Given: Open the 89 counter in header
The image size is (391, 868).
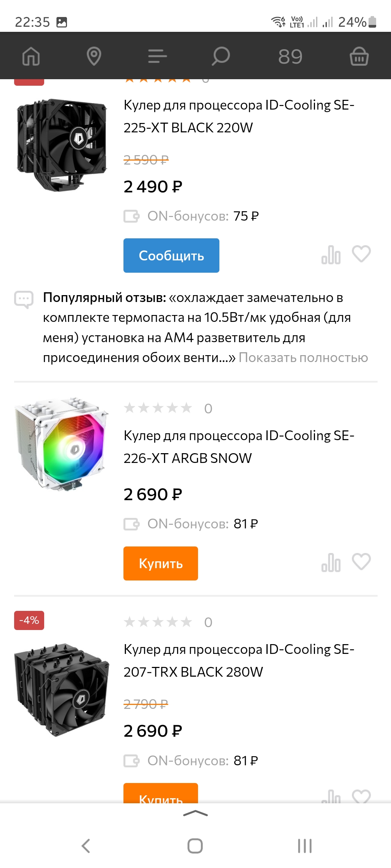Looking at the screenshot, I should 290,56.
